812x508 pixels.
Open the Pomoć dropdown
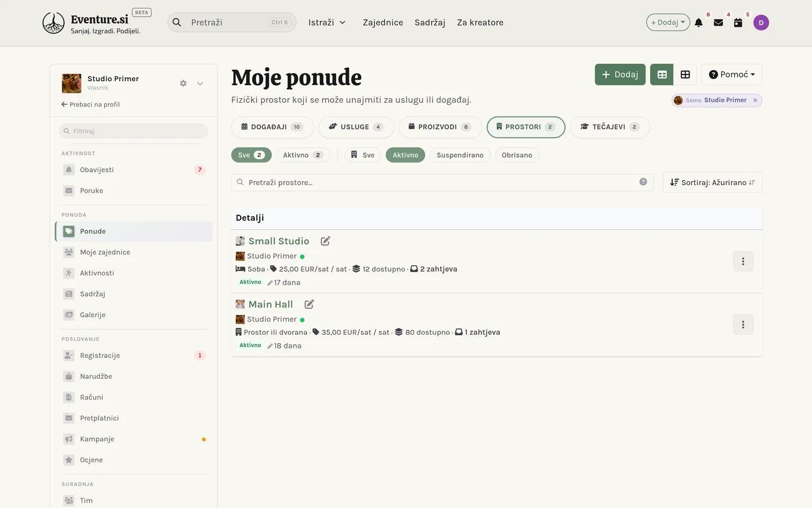click(x=732, y=75)
